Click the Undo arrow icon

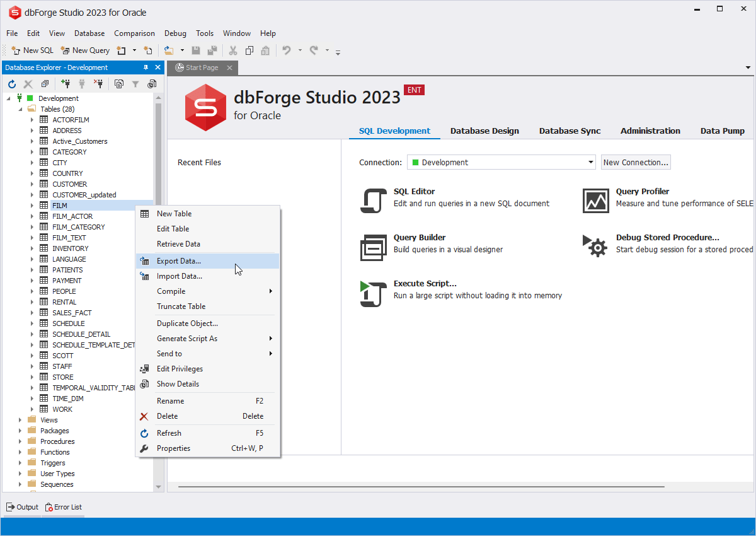click(287, 50)
